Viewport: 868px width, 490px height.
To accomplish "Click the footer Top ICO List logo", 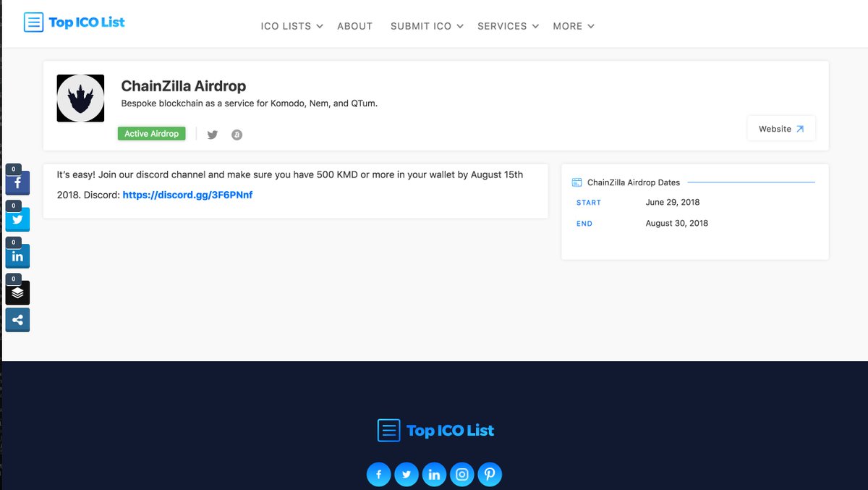I will coord(435,431).
